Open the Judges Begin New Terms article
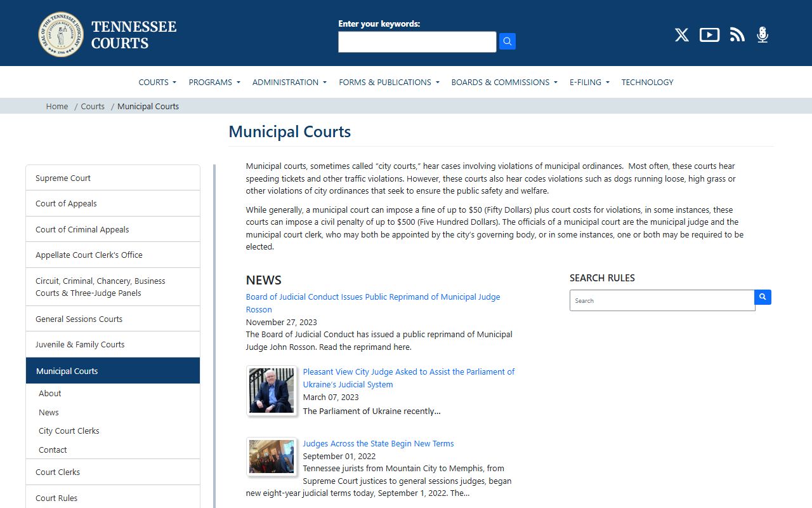This screenshot has width=812, height=508. pyautogui.click(x=378, y=443)
